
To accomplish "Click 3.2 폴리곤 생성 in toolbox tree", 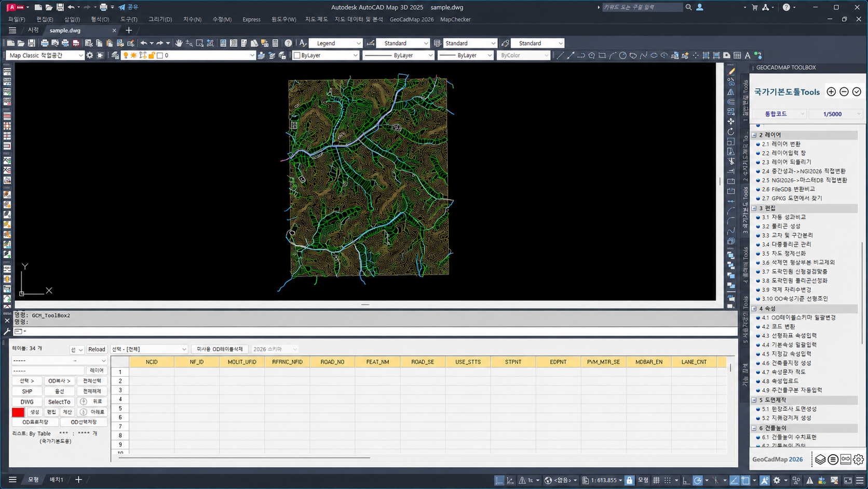I will click(x=781, y=226).
